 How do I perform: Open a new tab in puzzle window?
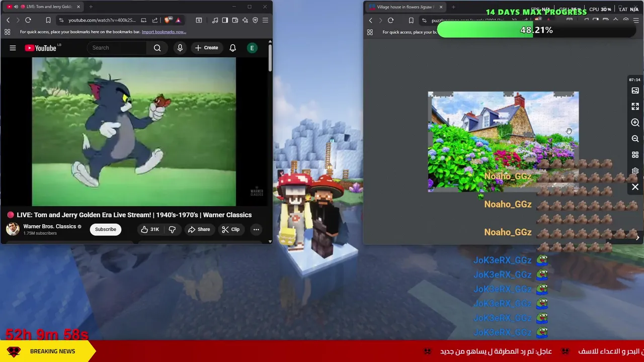tap(453, 7)
